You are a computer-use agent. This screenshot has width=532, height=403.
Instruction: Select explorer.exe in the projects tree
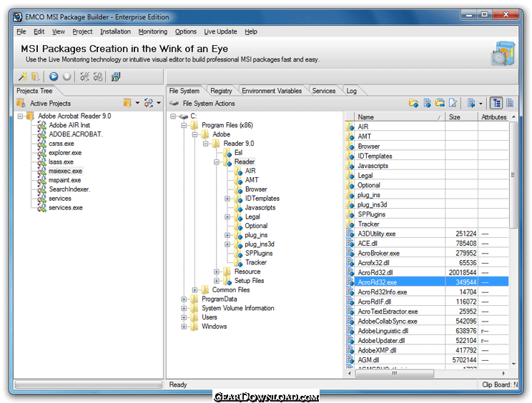pos(65,153)
